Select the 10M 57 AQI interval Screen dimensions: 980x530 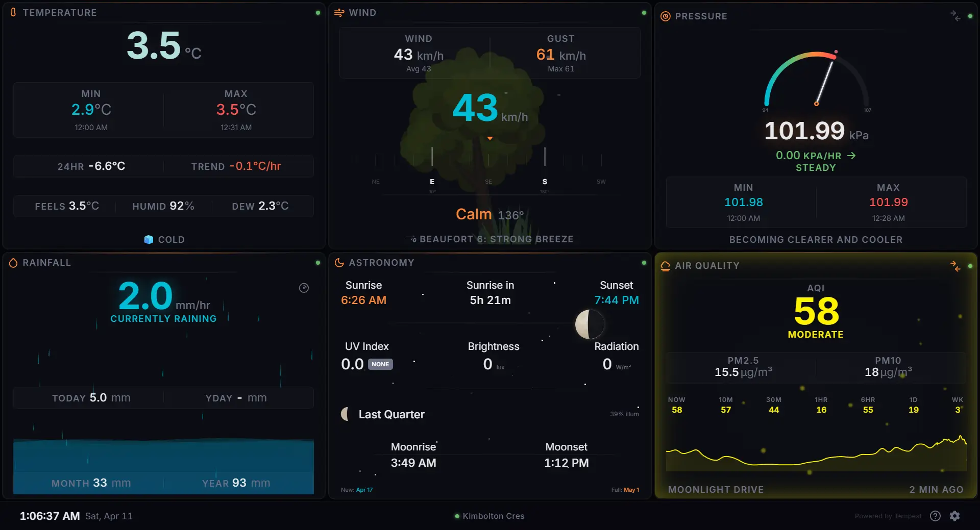point(726,405)
